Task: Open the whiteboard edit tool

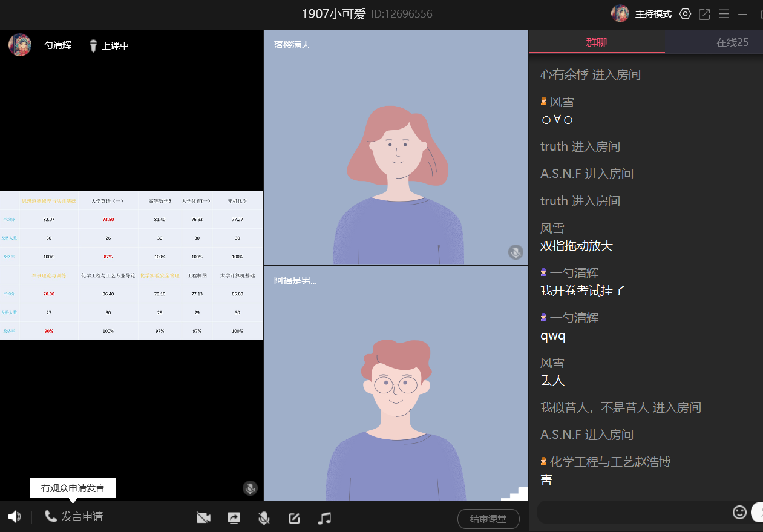Action: [294, 518]
